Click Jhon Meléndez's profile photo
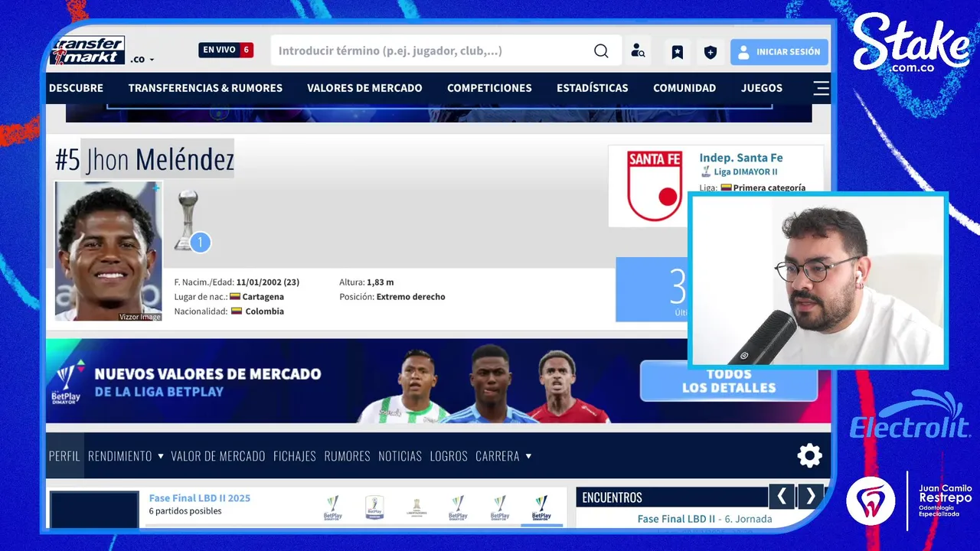Screen dimensions: 980x551 pos(109,251)
